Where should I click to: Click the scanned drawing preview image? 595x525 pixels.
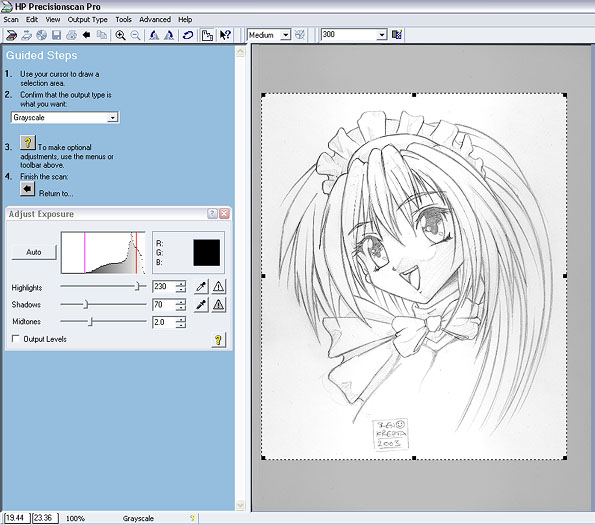pos(414,277)
